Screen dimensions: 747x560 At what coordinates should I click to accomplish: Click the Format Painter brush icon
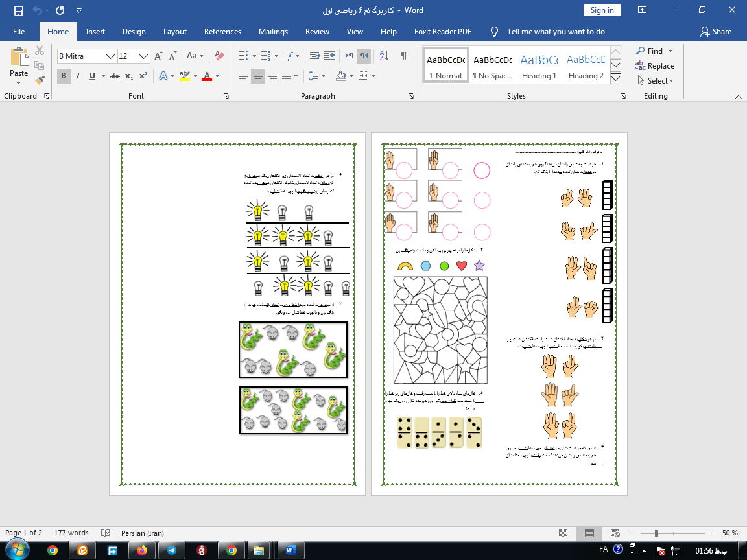40,80
